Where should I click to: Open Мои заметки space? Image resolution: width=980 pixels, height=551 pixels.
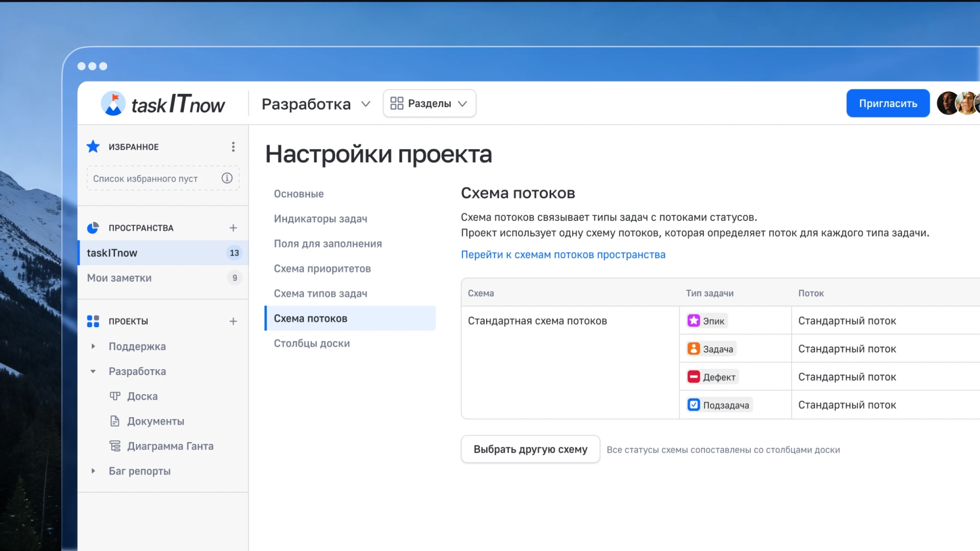pyautogui.click(x=163, y=277)
